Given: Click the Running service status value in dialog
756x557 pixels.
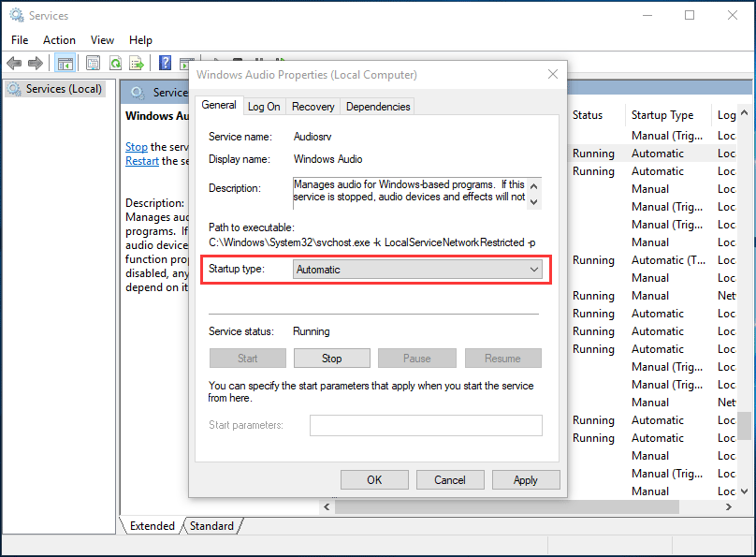Looking at the screenshot, I should pos(312,331).
